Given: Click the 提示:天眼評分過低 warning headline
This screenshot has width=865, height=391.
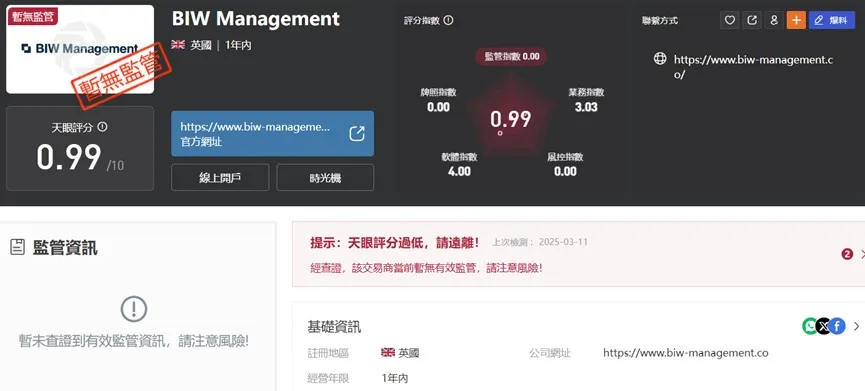Looking at the screenshot, I should [x=395, y=243].
